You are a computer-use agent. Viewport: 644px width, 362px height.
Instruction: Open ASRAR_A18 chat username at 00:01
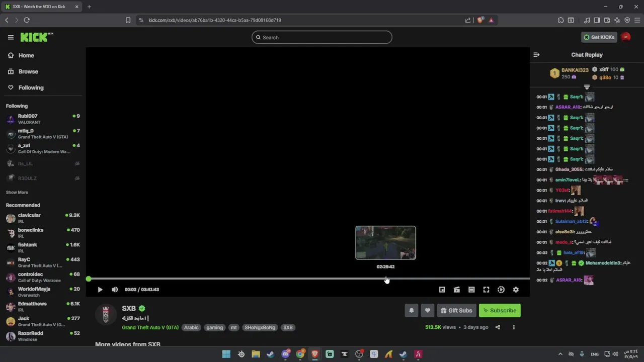point(568,107)
